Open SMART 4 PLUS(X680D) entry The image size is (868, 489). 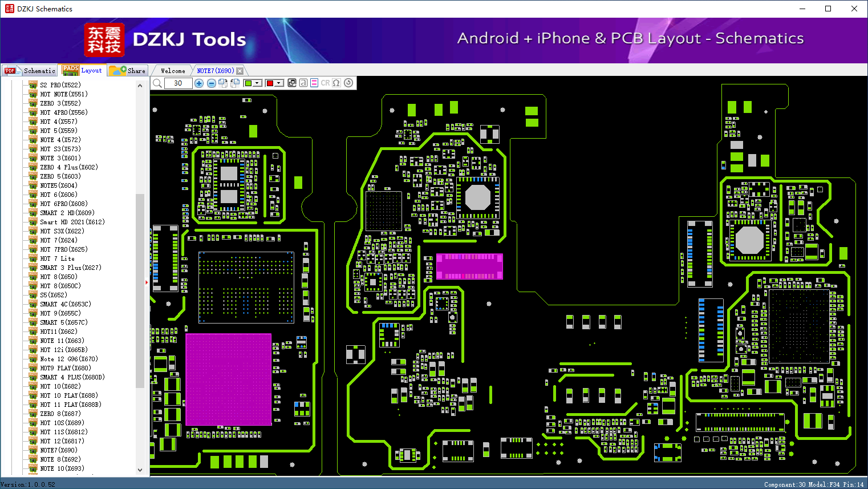pyautogui.click(x=72, y=377)
